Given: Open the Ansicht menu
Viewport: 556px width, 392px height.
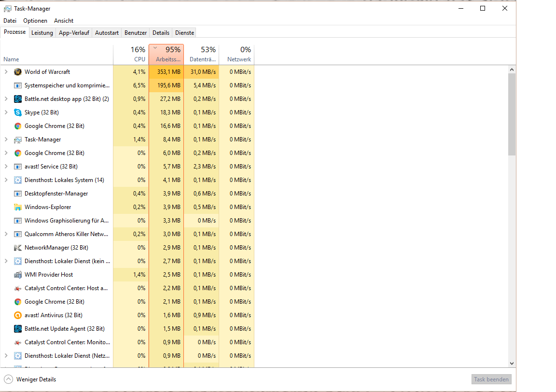Looking at the screenshot, I should pos(64,21).
